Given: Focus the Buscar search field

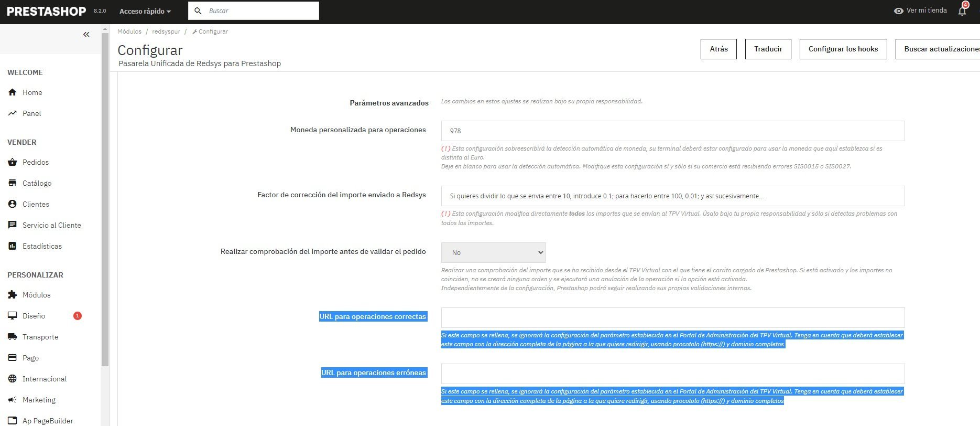Looking at the screenshot, I should pyautogui.click(x=254, y=11).
